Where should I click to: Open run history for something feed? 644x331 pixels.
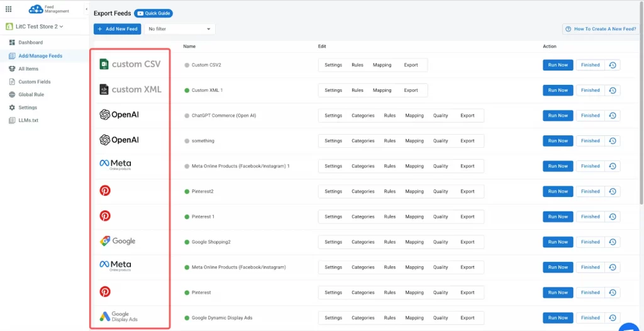coord(613,141)
